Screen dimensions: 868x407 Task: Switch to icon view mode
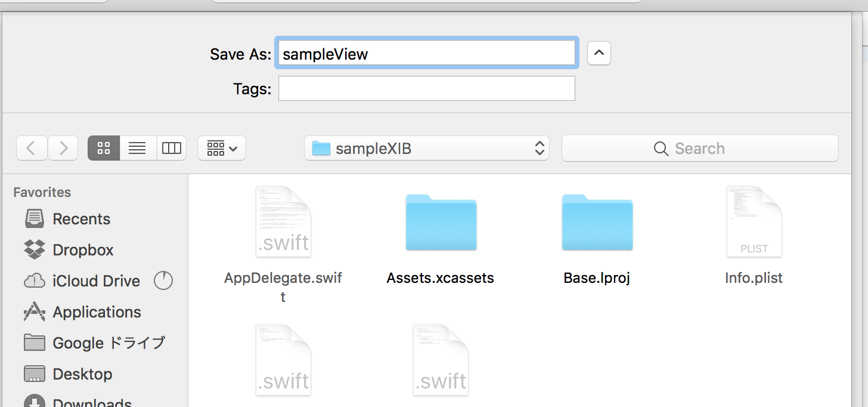[x=103, y=148]
